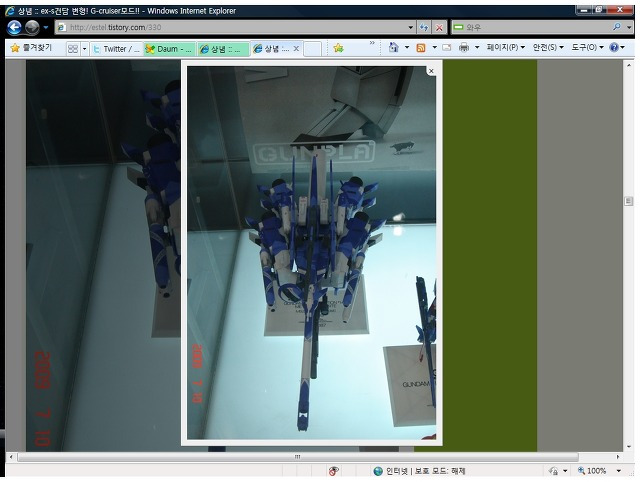Click the vertical scrollbar up arrow
Screen dimensions: 640x482
click(x=629, y=65)
